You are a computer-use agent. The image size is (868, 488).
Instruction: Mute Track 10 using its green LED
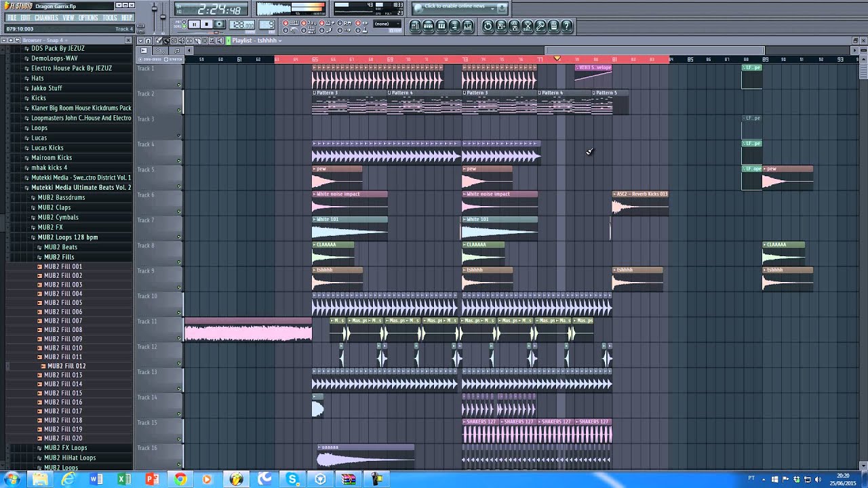point(179,312)
